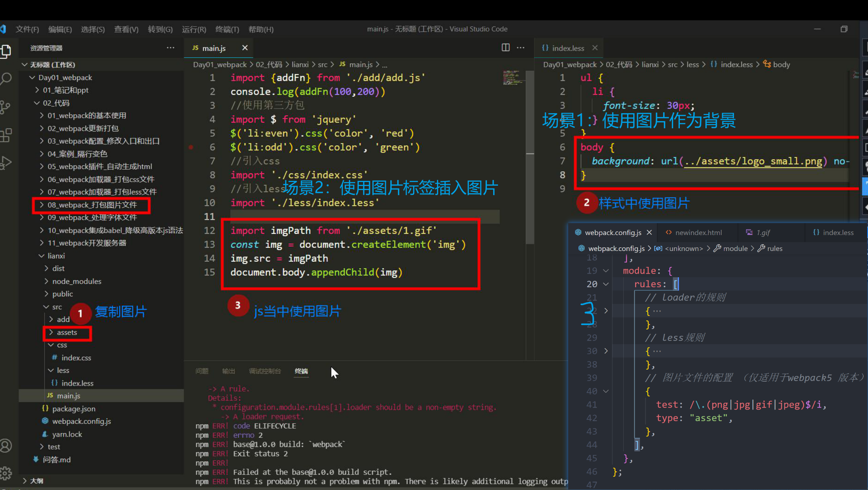Open the 选择(S) menu

coord(93,29)
